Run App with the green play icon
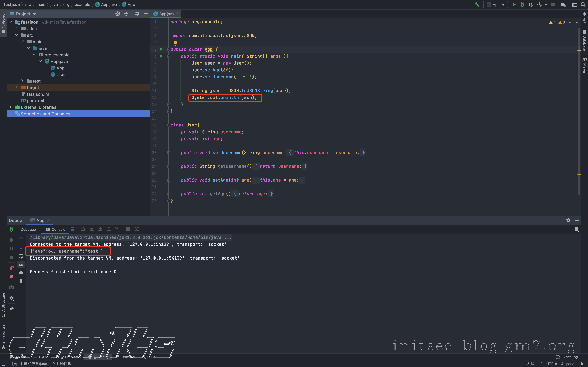The image size is (588, 367). pyautogui.click(x=514, y=5)
